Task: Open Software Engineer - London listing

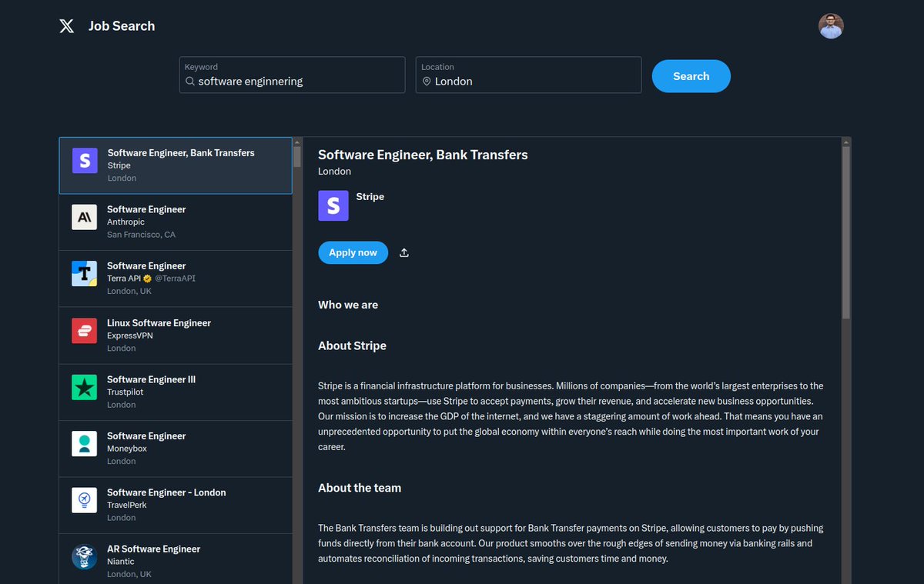Action: [x=176, y=506]
